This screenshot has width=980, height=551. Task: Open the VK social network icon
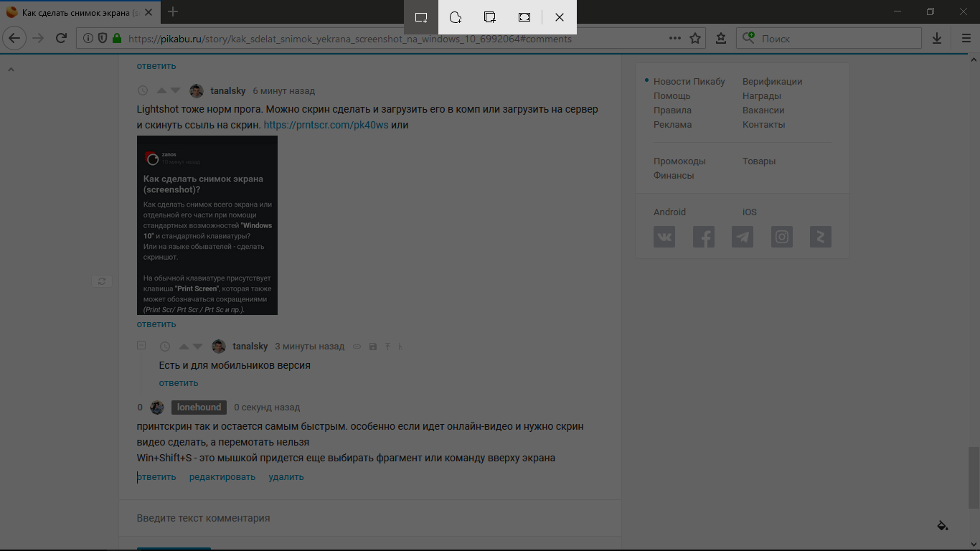[664, 237]
